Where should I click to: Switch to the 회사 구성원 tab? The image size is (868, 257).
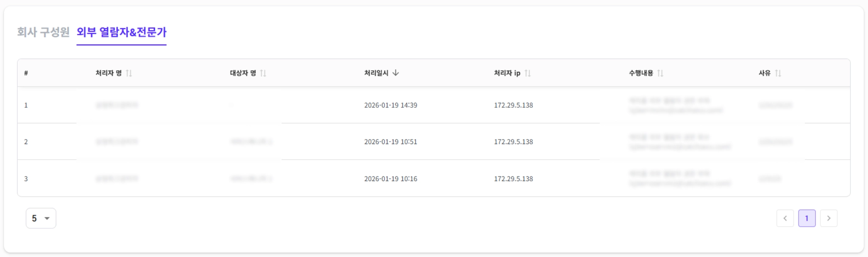pos(43,32)
